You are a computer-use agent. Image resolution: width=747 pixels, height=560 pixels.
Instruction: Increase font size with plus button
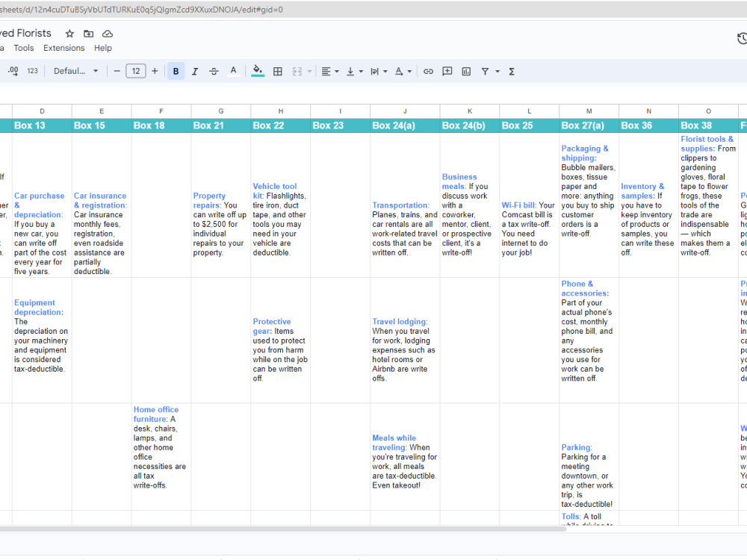[x=155, y=71]
